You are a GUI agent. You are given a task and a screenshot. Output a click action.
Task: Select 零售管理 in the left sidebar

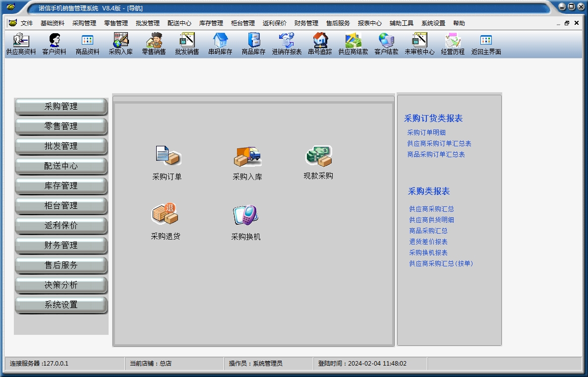click(x=61, y=126)
